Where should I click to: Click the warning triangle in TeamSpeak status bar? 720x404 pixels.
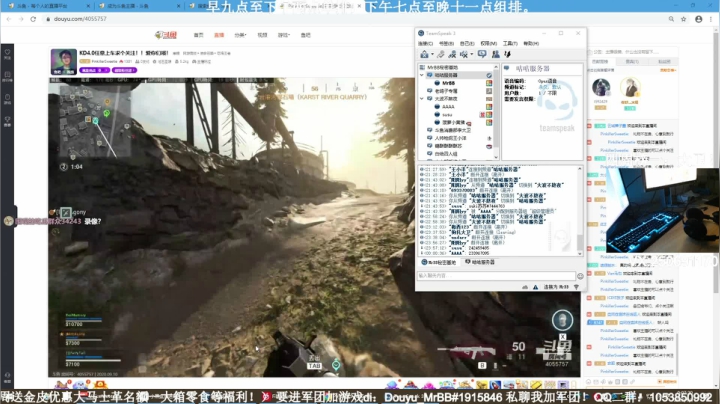tap(535, 287)
